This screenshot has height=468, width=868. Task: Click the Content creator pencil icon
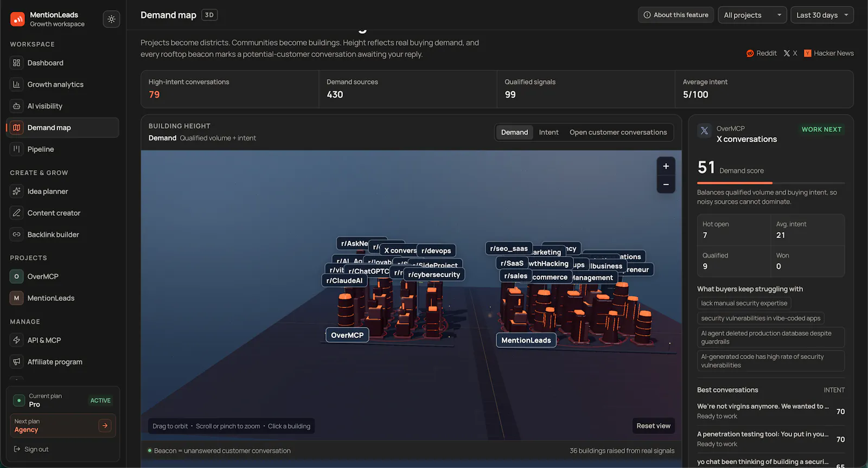click(17, 213)
